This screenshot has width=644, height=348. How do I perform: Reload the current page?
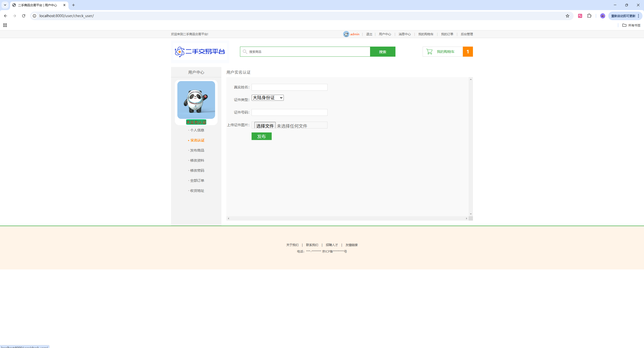(x=24, y=16)
